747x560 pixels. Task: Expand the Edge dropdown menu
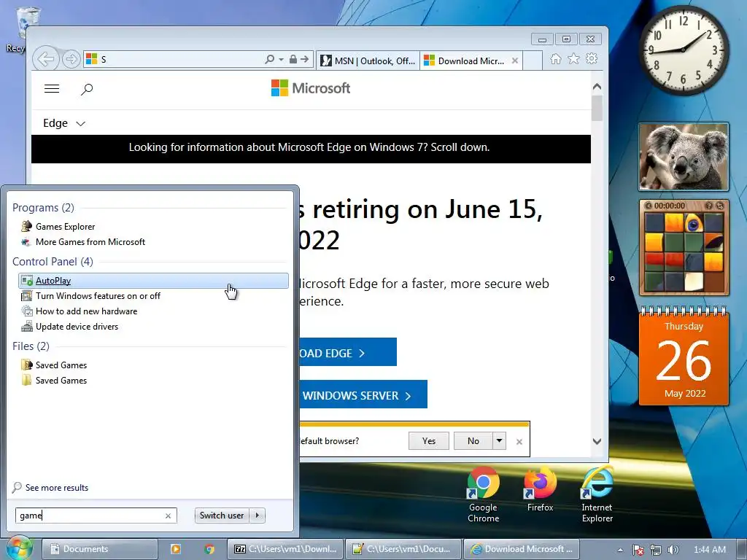(x=64, y=123)
